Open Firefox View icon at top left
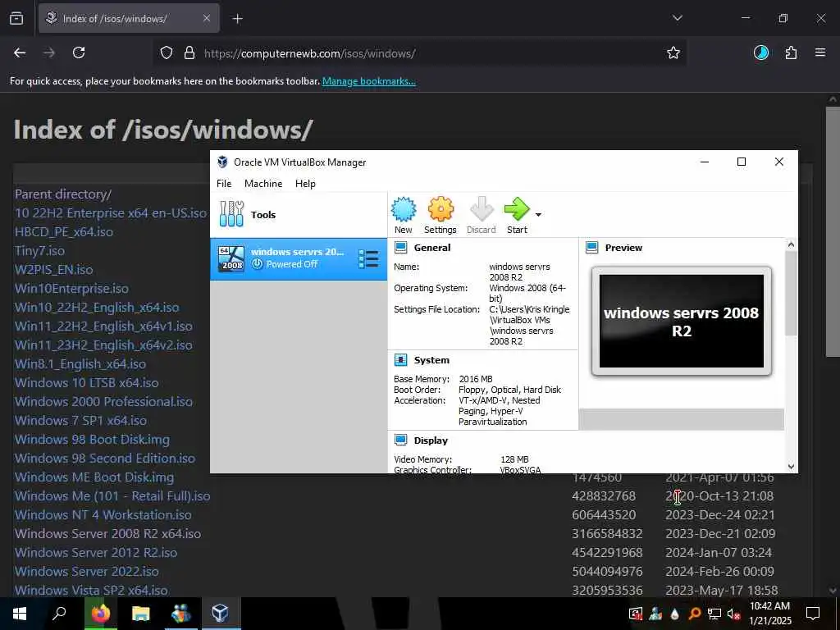Viewport: 840px width, 630px height. [x=16, y=18]
